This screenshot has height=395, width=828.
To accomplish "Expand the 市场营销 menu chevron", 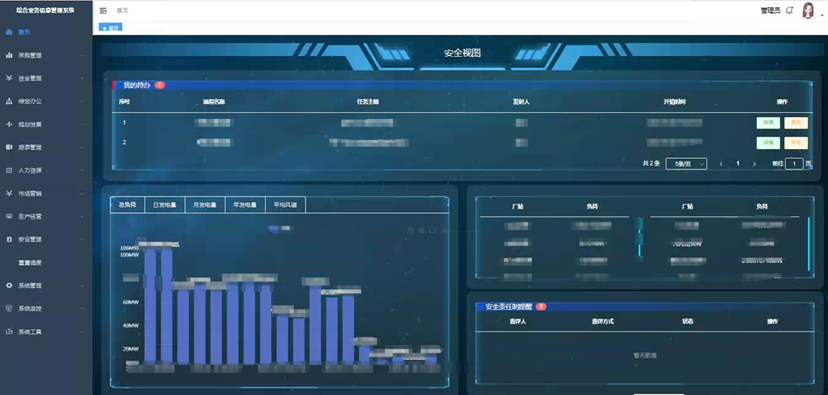I will click(x=82, y=194).
